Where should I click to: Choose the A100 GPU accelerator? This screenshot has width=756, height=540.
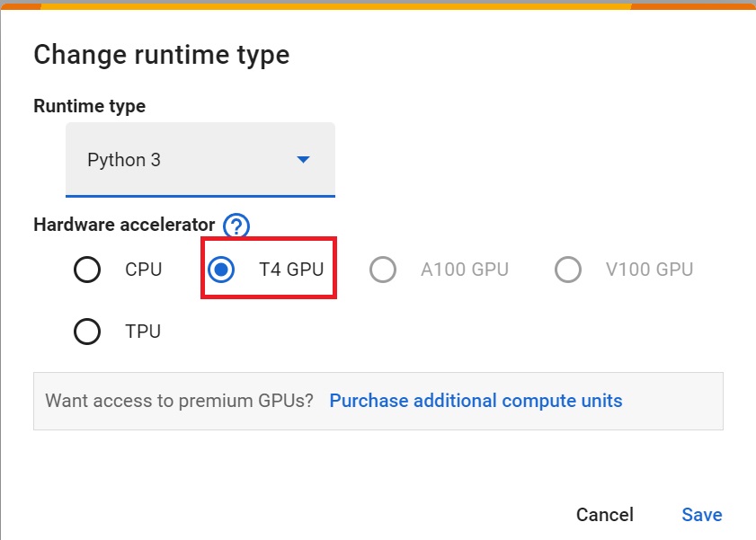(383, 269)
